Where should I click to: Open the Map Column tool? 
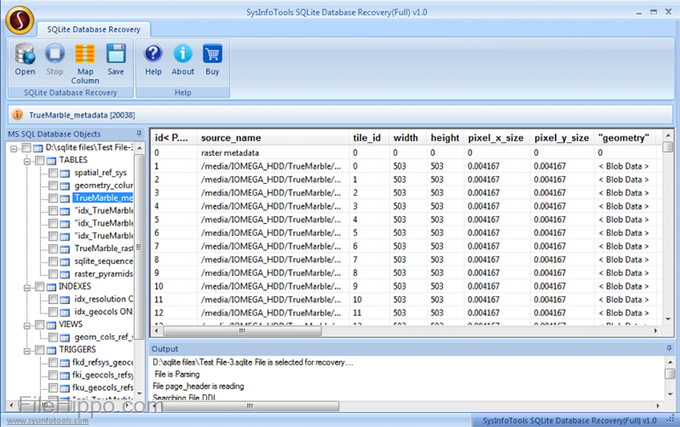(x=84, y=55)
